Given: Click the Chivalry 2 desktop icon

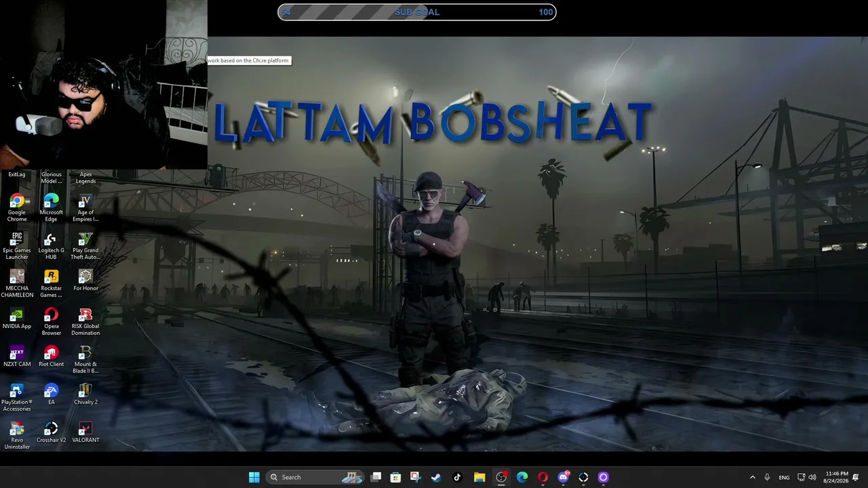Looking at the screenshot, I should pyautogui.click(x=85, y=394).
